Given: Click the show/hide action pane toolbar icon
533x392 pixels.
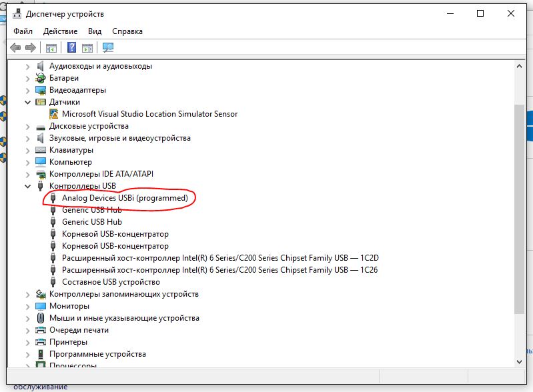Looking at the screenshot, I should point(88,47).
